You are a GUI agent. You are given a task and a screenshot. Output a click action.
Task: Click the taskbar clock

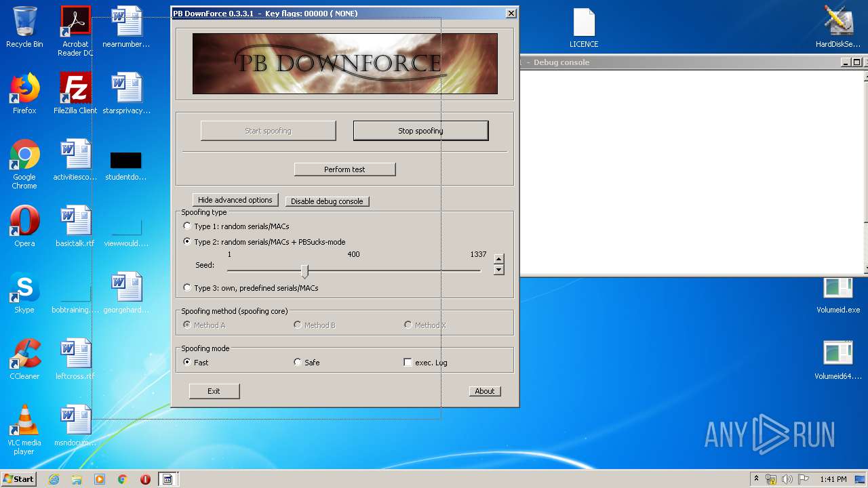pyautogui.click(x=833, y=479)
